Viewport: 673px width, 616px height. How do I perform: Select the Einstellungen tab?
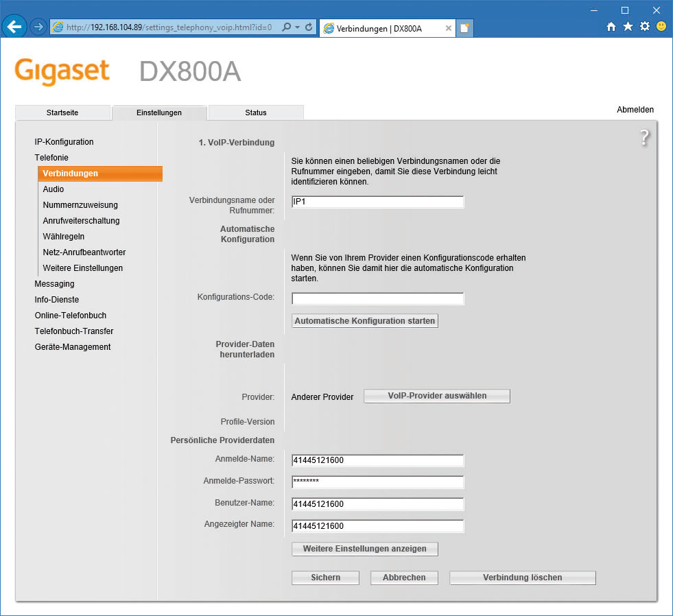tap(159, 112)
